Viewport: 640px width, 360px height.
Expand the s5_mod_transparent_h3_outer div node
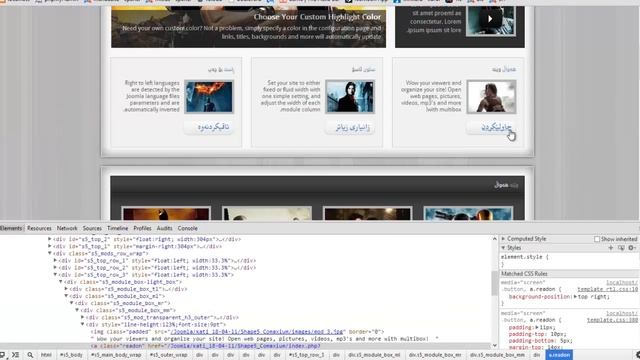point(82,317)
